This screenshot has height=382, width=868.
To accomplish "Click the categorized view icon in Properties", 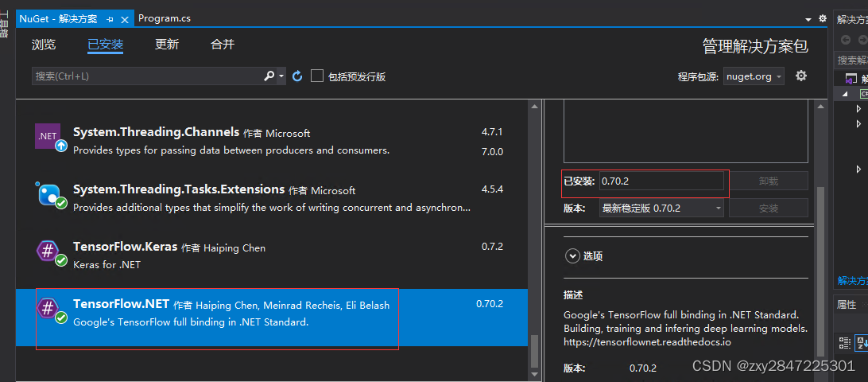I will [x=845, y=343].
